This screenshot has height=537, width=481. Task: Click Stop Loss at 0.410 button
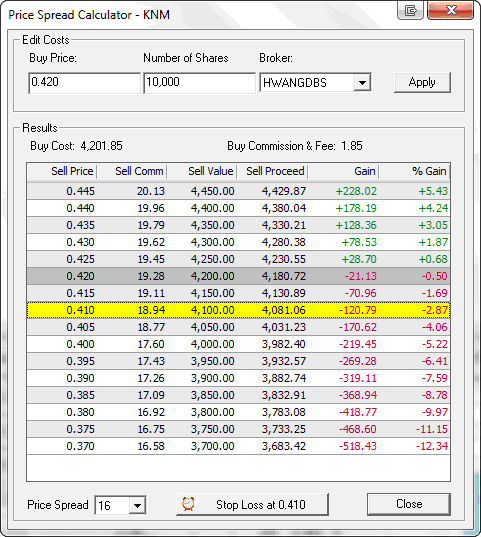click(x=252, y=504)
